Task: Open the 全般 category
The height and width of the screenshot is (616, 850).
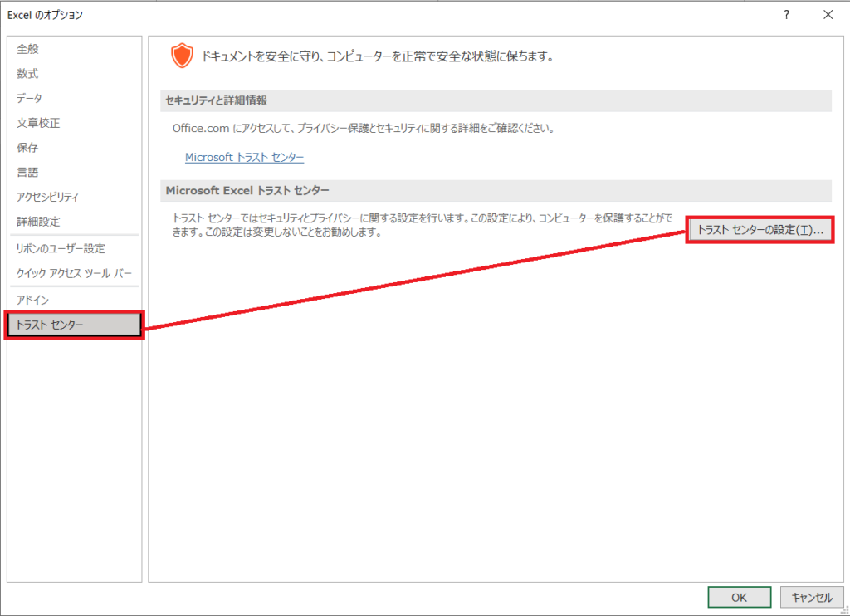Action: click(x=27, y=49)
